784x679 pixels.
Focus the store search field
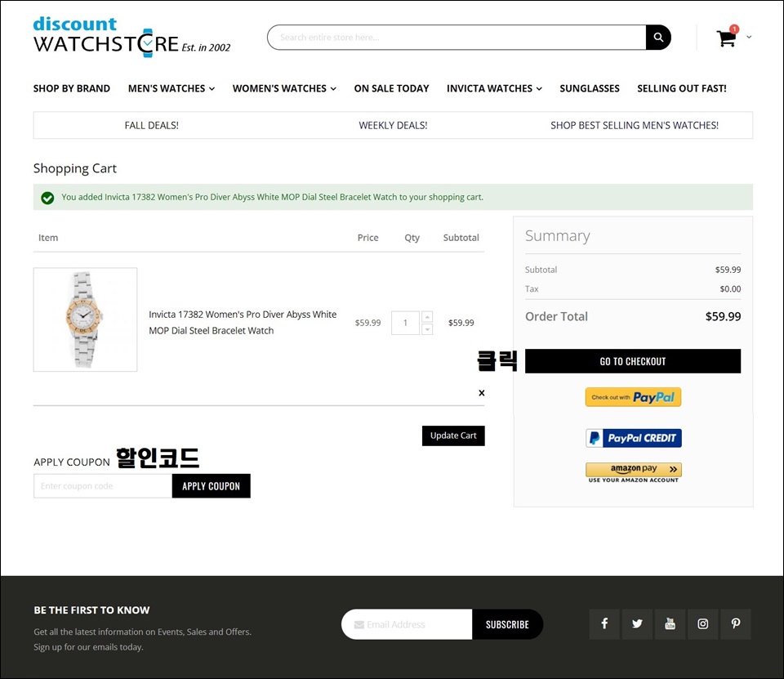pyautogui.click(x=457, y=38)
